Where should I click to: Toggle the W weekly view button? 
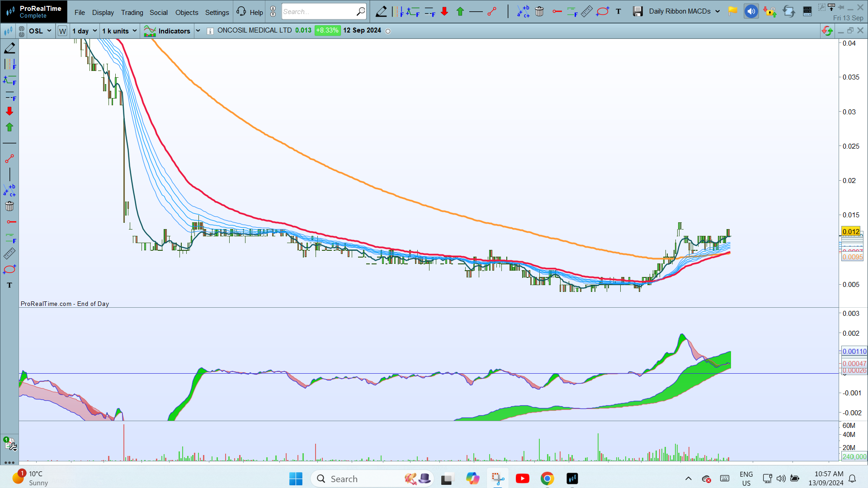(x=62, y=31)
